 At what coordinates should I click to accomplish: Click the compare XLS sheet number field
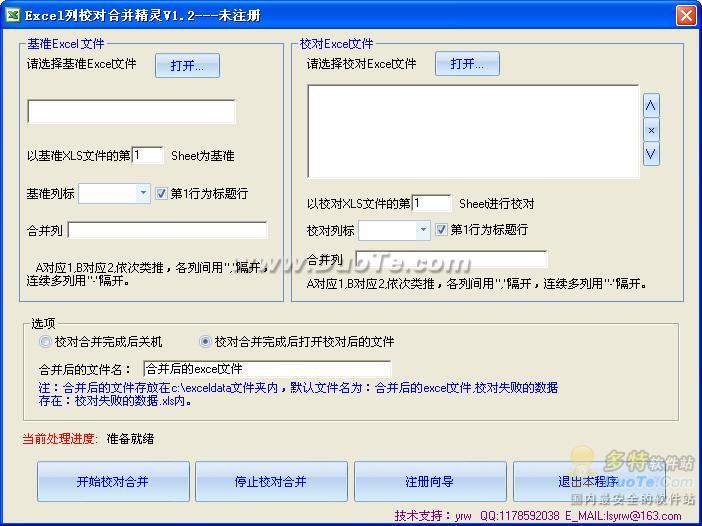coord(431,203)
